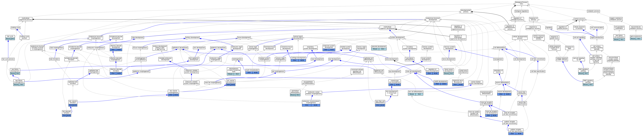644x136 pixels.
Task: Click the 'epidermis morphogenesis' node
Action: tap(141, 71)
